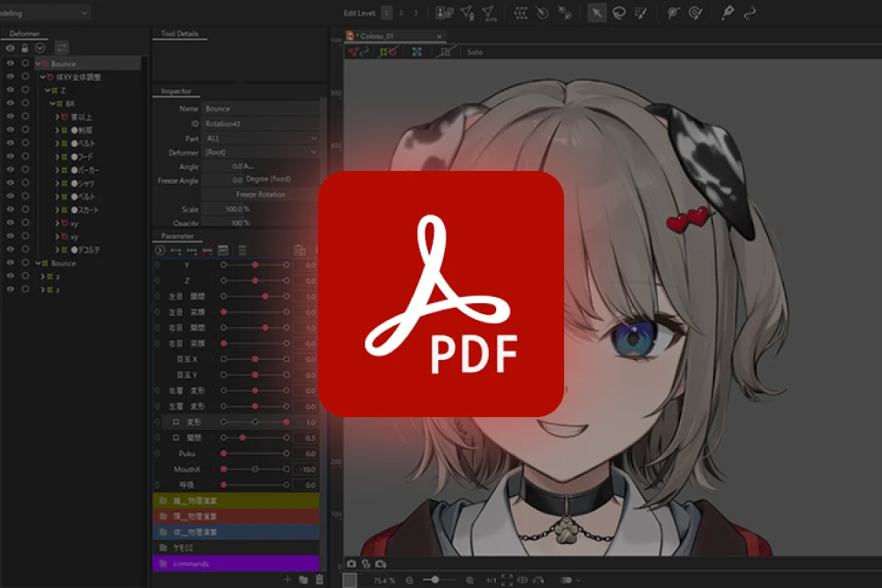
Task: Click the zoom out magnifier
Action: point(410,580)
